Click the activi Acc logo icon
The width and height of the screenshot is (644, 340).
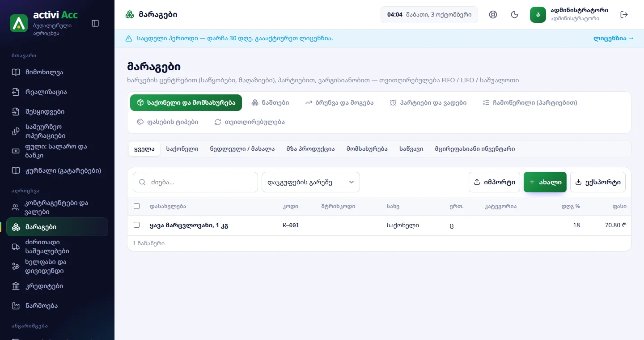[x=19, y=23]
